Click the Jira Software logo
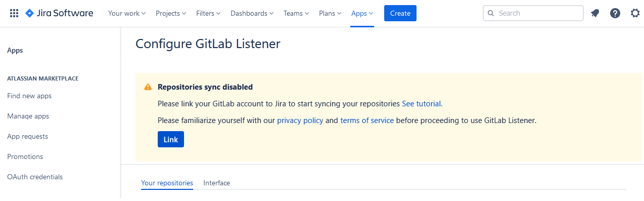This screenshot has width=644, height=201. [x=59, y=13]
